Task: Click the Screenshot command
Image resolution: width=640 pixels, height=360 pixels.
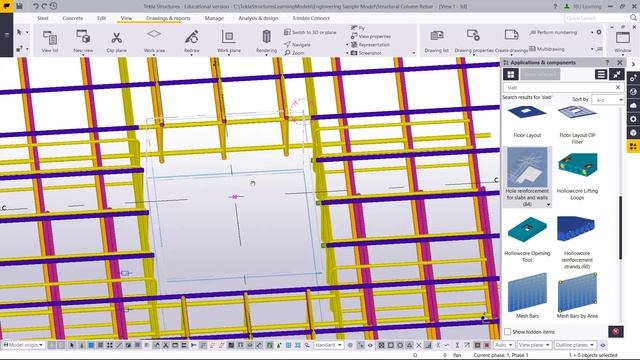Action: click(366, 53)
